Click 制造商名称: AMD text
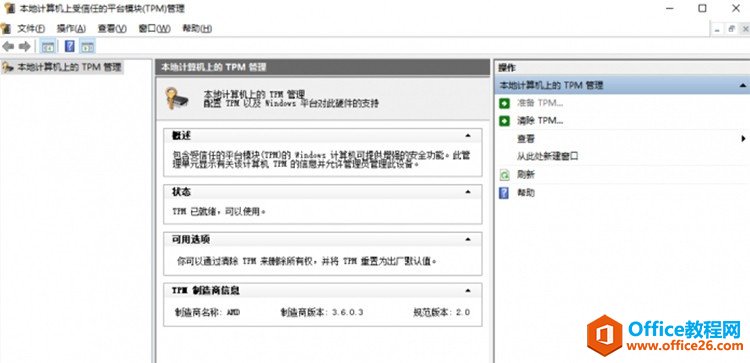The image size is (750, 363). (208, 312)
